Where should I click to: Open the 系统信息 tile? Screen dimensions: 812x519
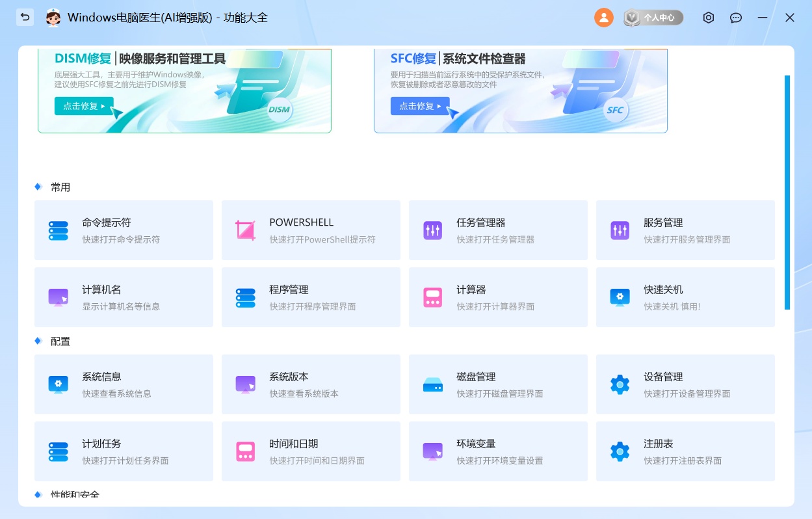[124, 384]
